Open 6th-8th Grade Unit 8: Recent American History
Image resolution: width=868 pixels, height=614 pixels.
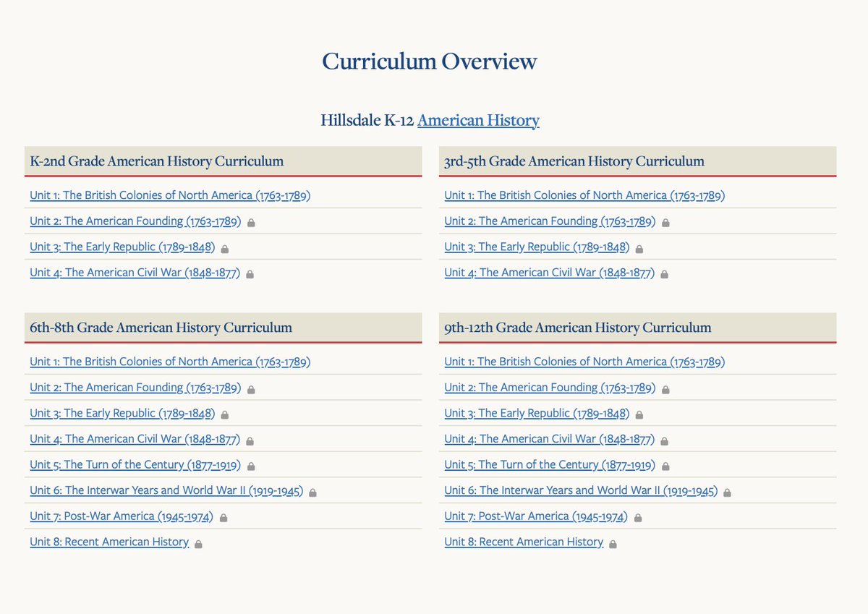coord(109,542)
